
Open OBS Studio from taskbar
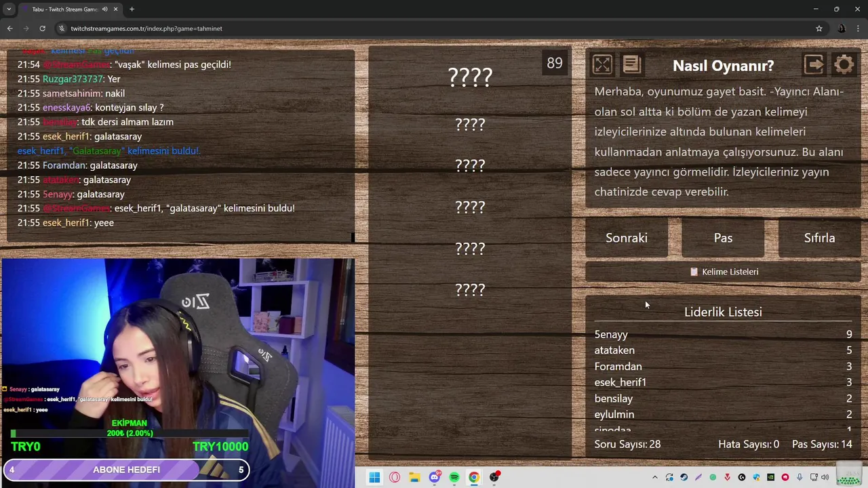coord(494,477)
